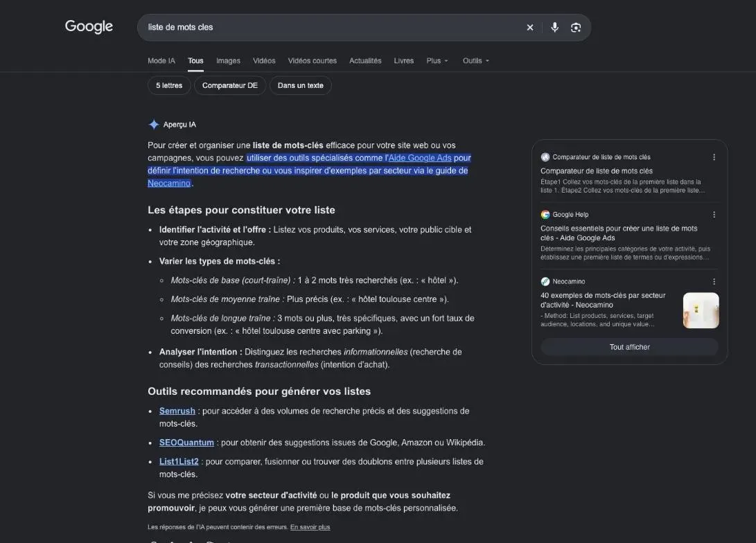
Task: Open the Aide Google Ads link
Action: coord(420,158)
